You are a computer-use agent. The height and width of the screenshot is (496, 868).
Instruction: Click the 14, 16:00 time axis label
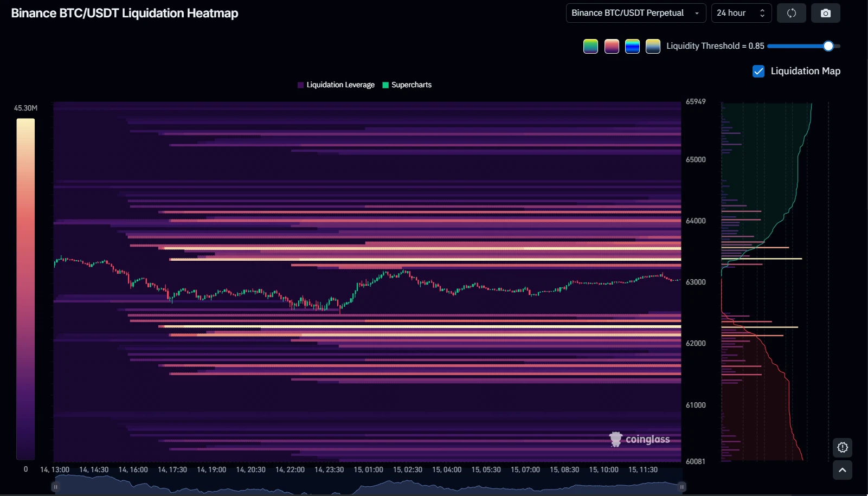point(133,470)
